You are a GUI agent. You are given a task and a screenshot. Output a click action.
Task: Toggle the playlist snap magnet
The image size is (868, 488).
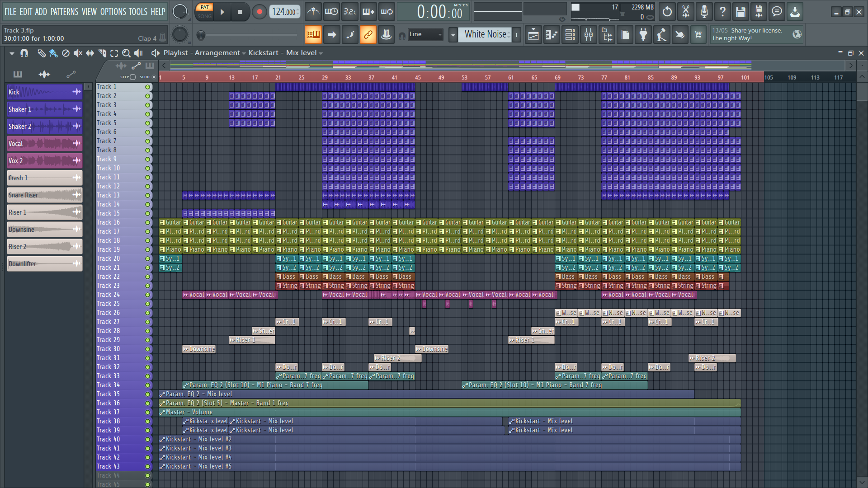coord(24,53)
